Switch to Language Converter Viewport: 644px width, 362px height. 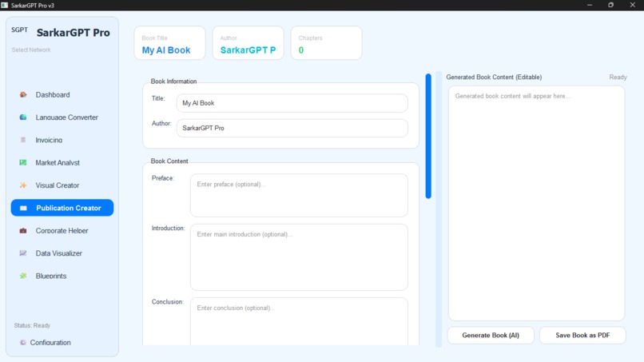tap(62, 117)
